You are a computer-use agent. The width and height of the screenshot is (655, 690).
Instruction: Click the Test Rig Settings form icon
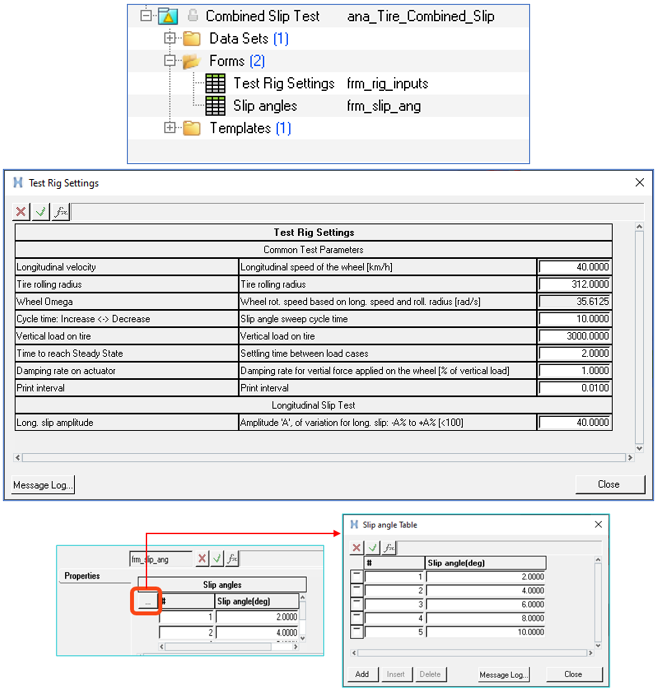click(x=215, y=83)
